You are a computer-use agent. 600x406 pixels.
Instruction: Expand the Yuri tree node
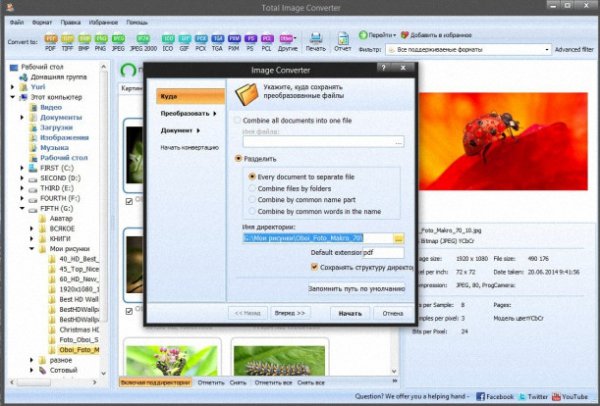(12, 87)
